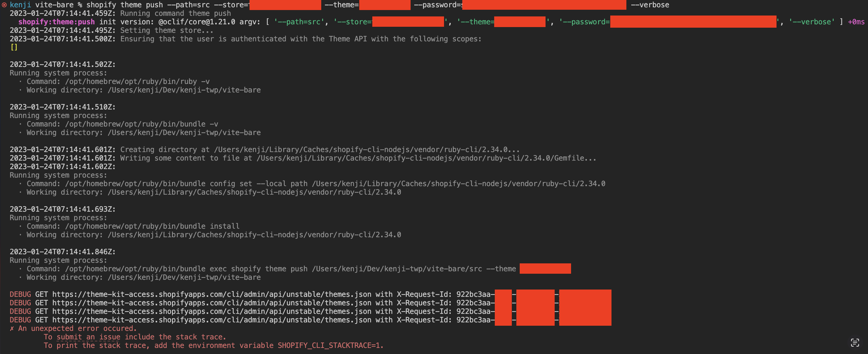Click the redacted theme ID after '--theme' in bundle exec
Image resolution: width=868 pixels, height=354 pixels.
click(545, 269)
